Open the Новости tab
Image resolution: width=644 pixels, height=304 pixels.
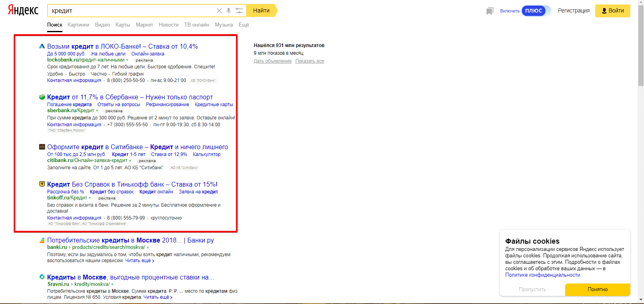point(168,25)
